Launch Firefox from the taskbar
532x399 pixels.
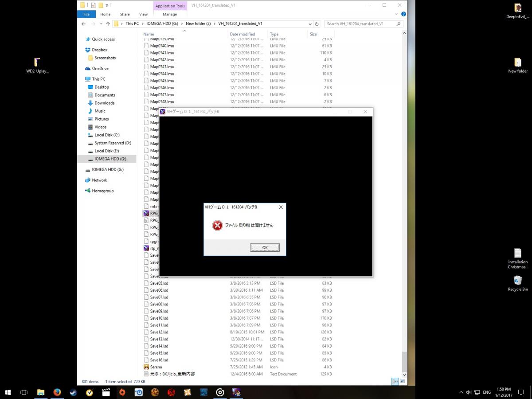(x=57, y=392)
